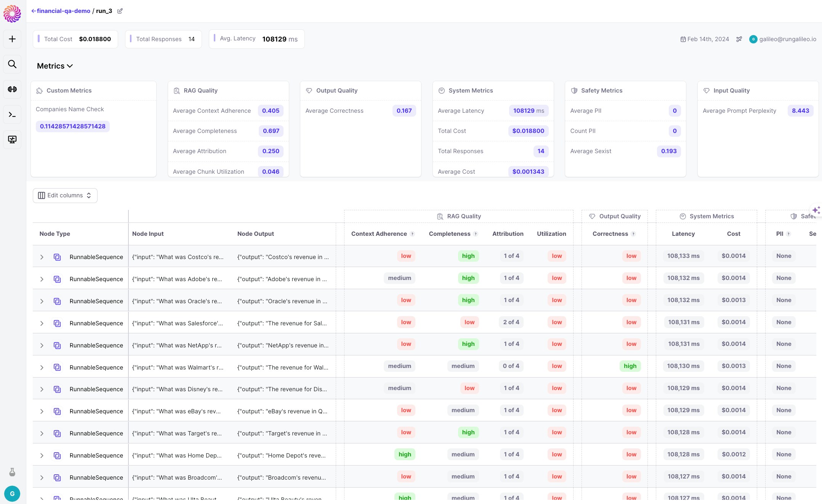
Task: Click the monitor dashboard icon in sidebar
Action: pos(12,139)
